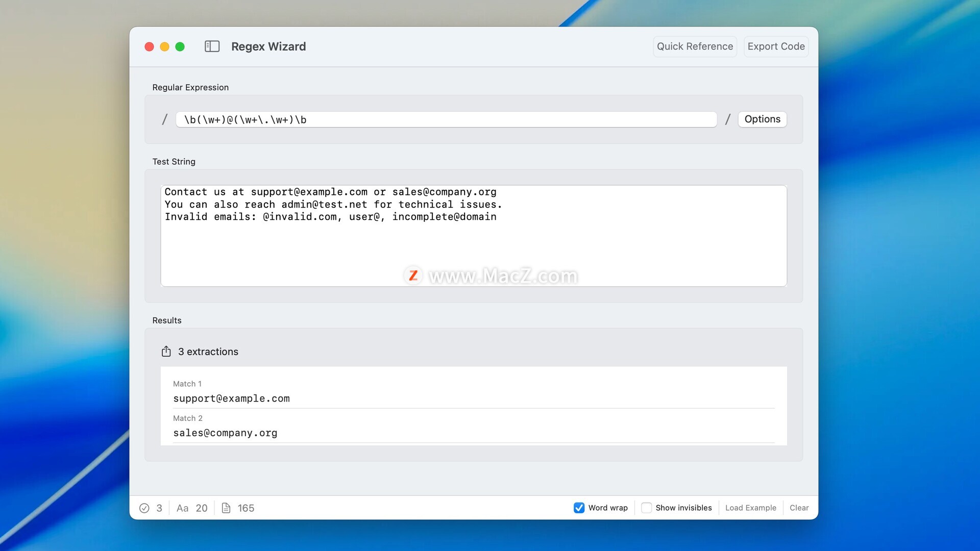
Task: Click the document character count icon
Action: tap(226, 508)
